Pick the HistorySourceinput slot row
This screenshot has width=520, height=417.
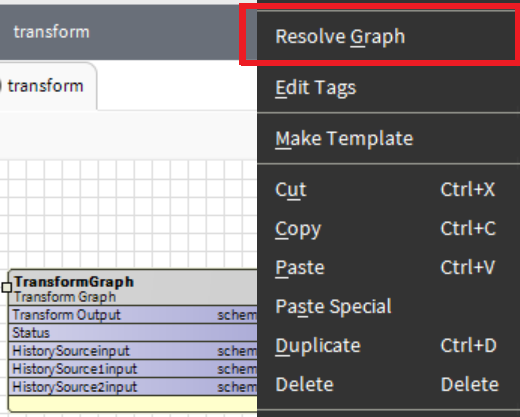(133, 351)
